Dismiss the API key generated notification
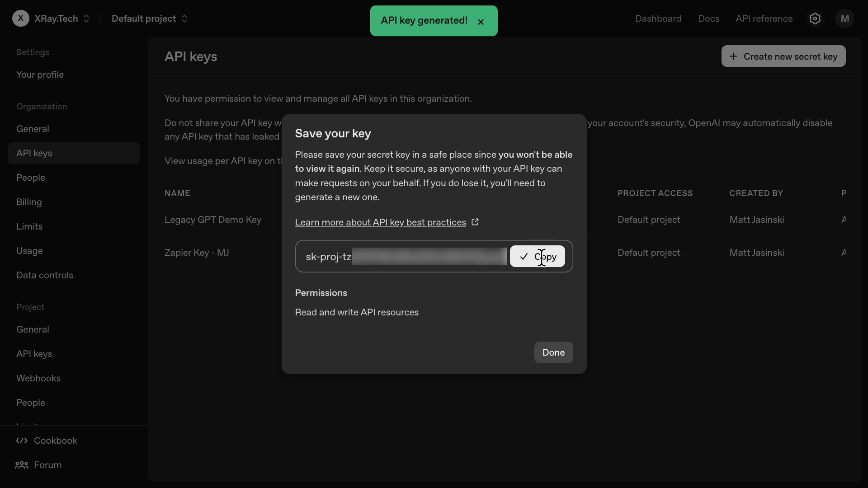868x488 pixels. [x=481, y=22]
